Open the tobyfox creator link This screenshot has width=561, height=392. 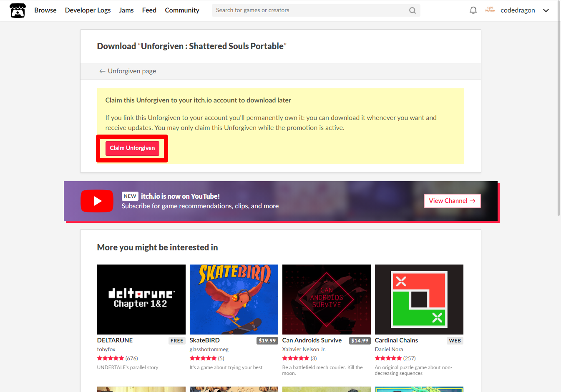pos(106,350)
